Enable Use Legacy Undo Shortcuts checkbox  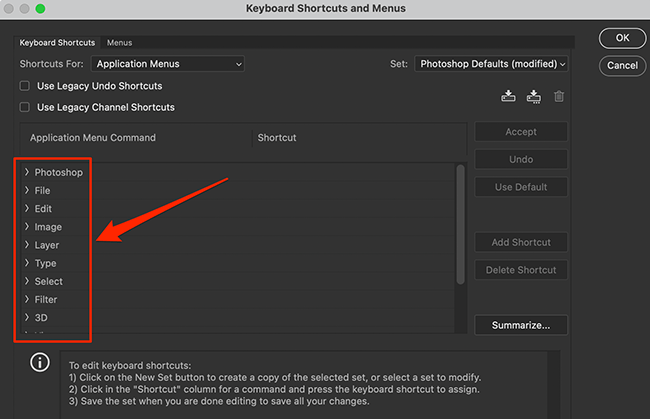tap(25, 87)
